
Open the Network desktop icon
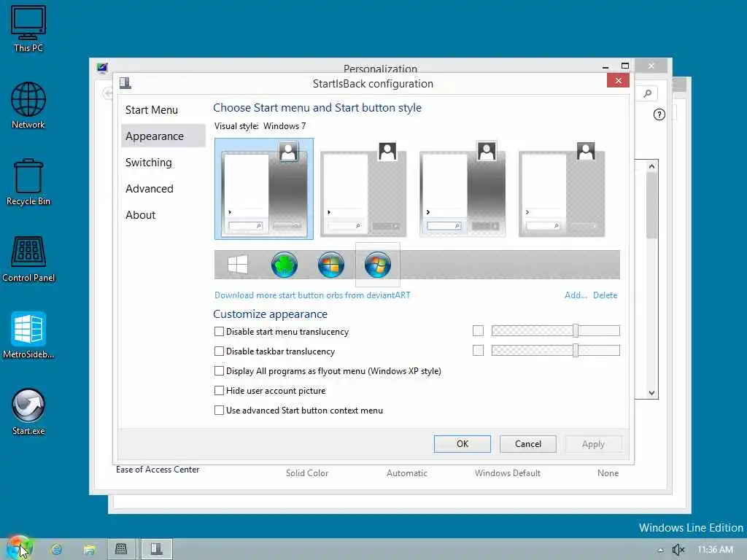pyautogui.click(x=28, y=105)
